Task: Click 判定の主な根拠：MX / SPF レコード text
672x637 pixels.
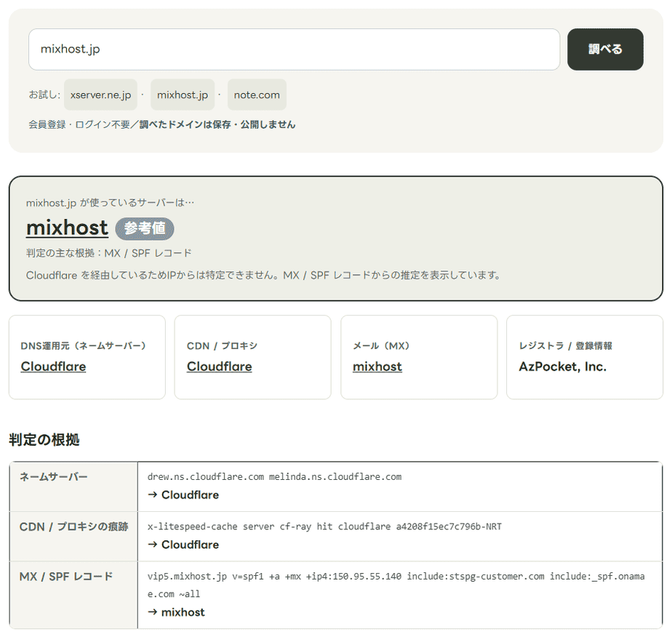Action: 109,253
